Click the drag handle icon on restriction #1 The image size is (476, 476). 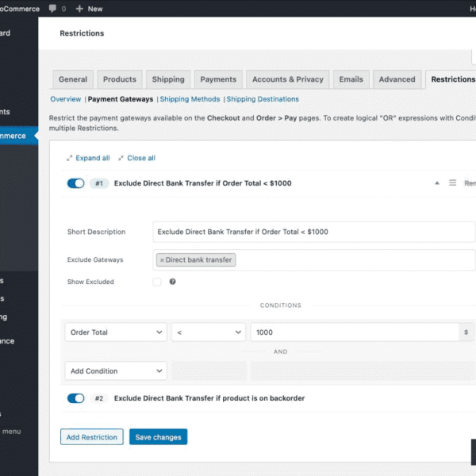click(453, 183)
